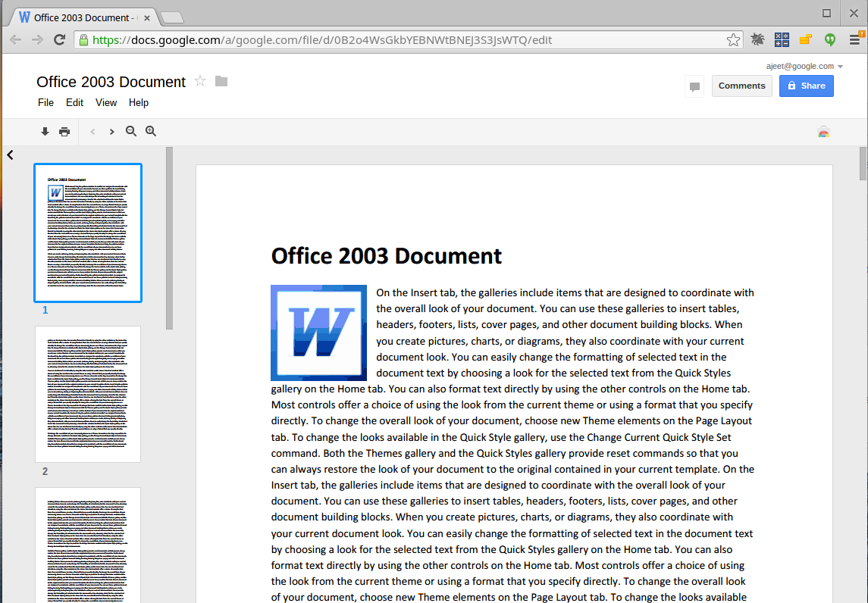Open the comment bubble icon
The height and width of the screenshot is (603, 868).
point(694,86)
